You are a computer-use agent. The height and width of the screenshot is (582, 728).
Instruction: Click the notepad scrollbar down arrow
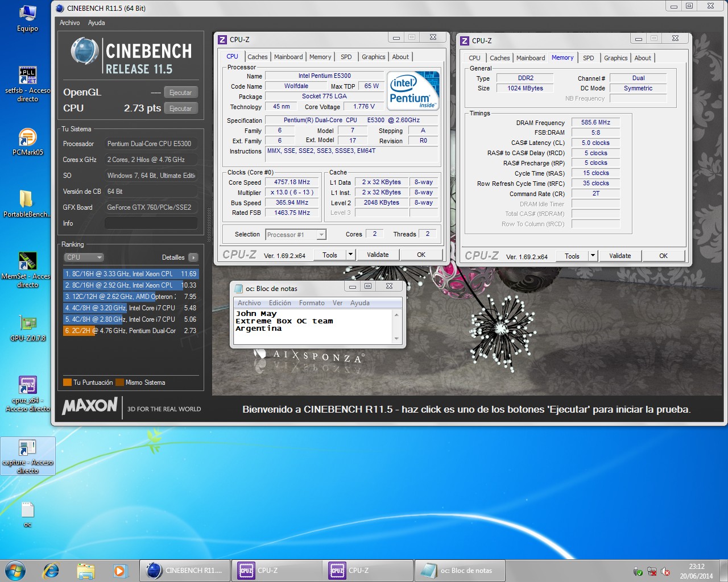(396, 339)
